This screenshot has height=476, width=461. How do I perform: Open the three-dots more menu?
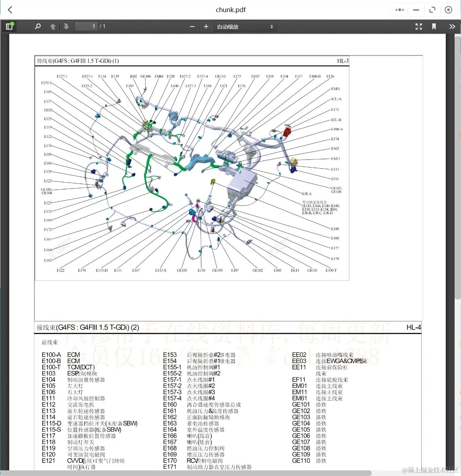click(x=400, y=10)
